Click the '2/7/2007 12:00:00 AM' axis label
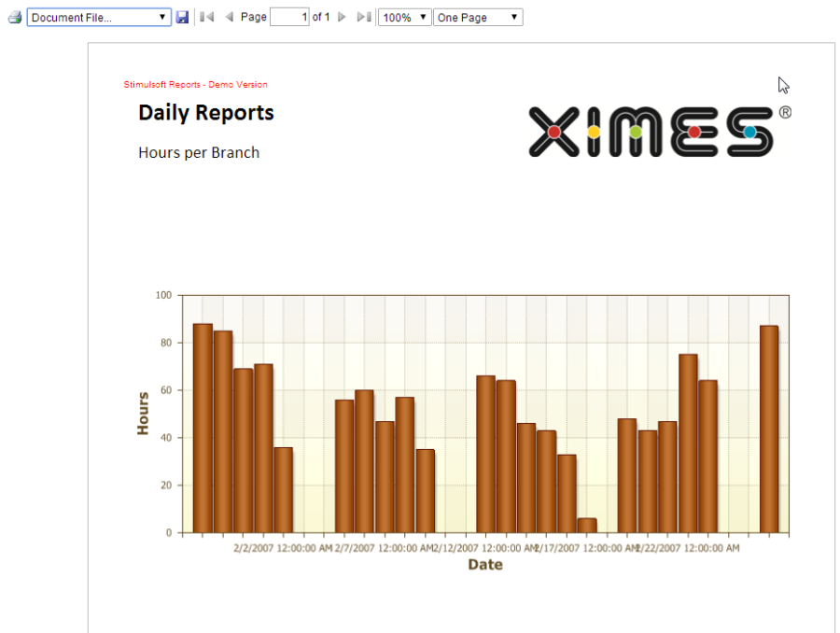840x633 pixels. click(385, 548)
